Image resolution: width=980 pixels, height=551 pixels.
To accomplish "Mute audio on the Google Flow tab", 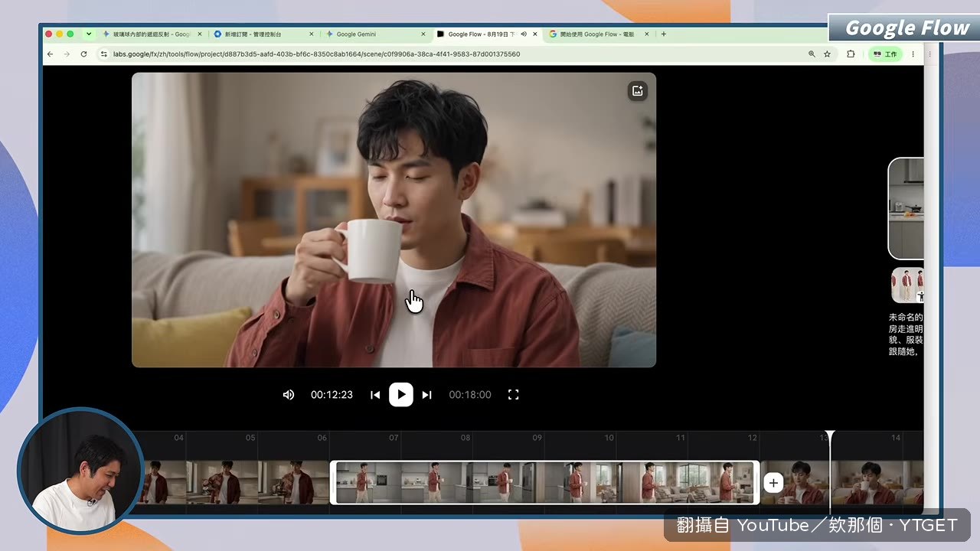I will 524,34.
